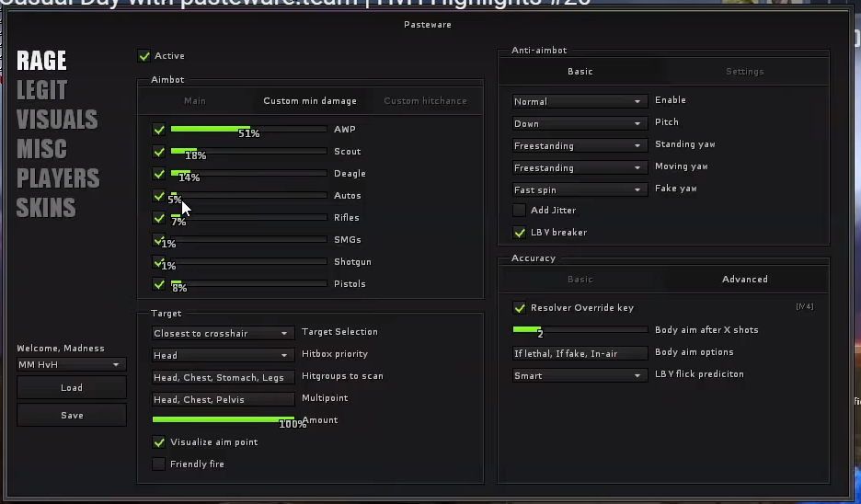Adjust Rifles min damage slider
The width and height of the screenshot is (861, 504).
(x=248, y=217)
